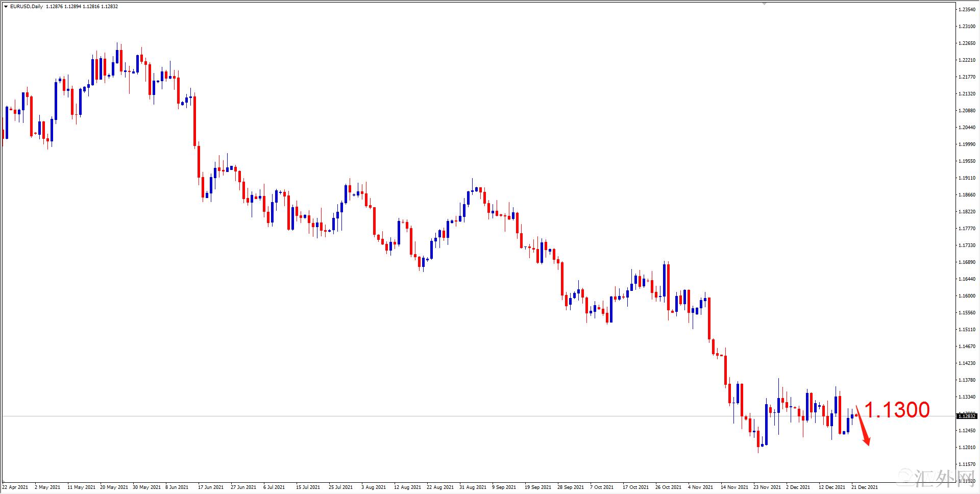Click the chart shift triangle marker at top
The width and height of the screenshot is (980, 494).
[764, 4]
